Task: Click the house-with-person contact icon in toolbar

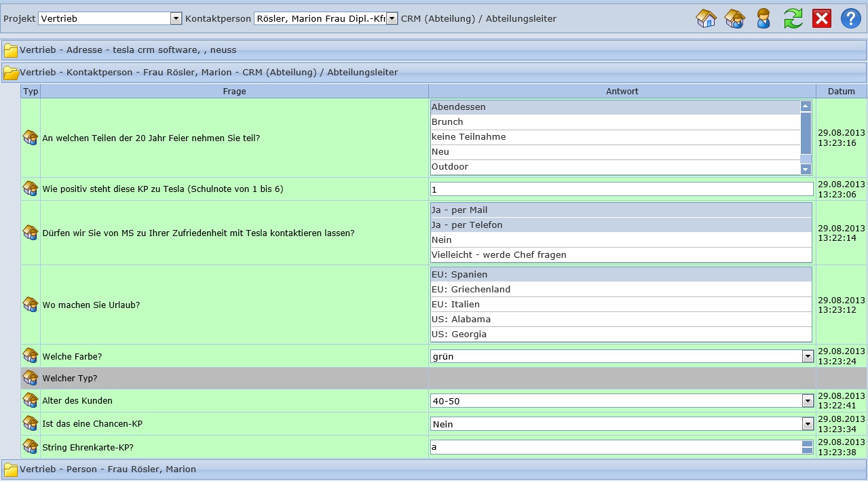Action: pos(735,18)
